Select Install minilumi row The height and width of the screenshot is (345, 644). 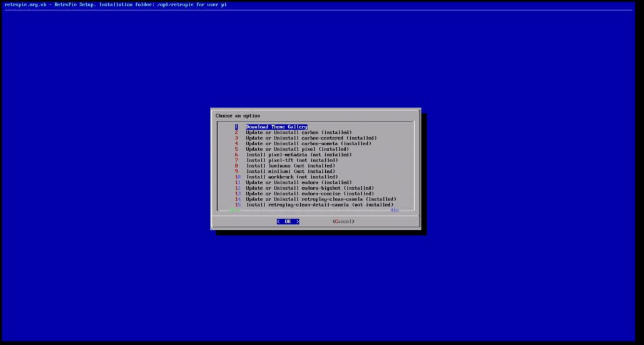(290, 171)
